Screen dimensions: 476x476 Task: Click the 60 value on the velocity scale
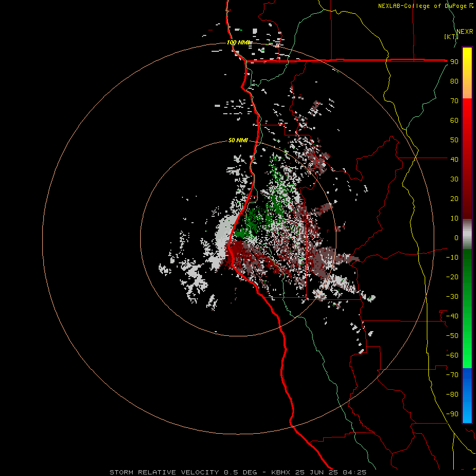point(454,120)
